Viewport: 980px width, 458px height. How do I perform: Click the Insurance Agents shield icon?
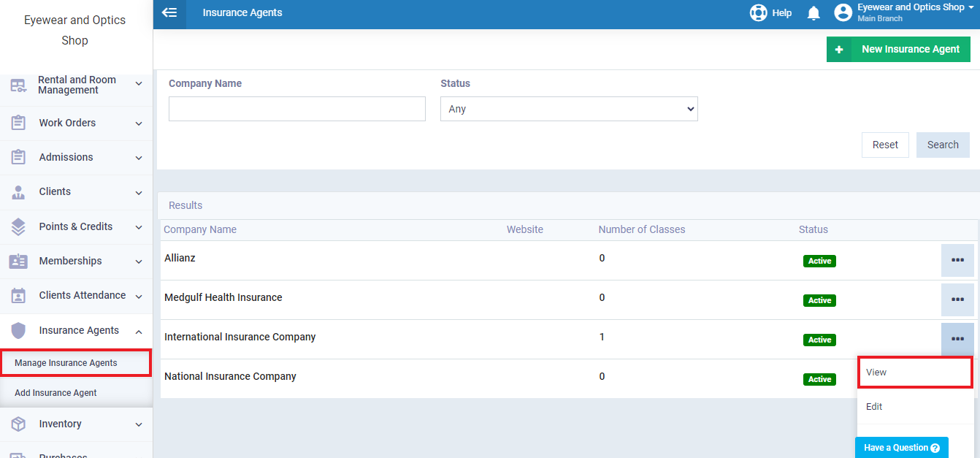18,330
